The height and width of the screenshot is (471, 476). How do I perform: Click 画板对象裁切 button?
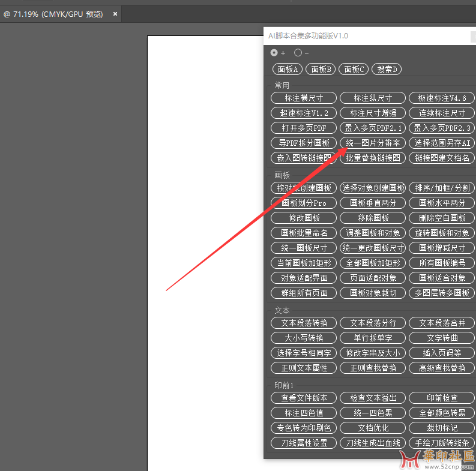(373, 293)
